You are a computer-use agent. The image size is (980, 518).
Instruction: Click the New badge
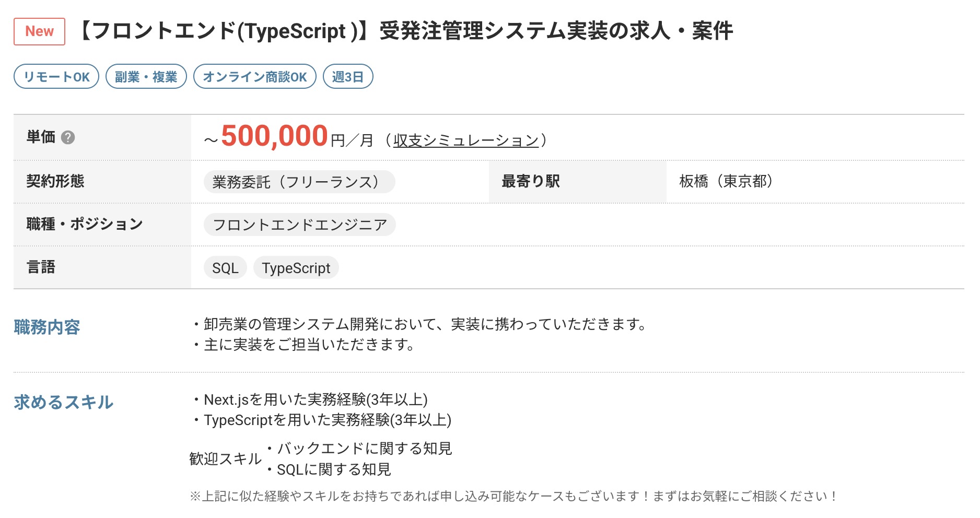(39, 31)
